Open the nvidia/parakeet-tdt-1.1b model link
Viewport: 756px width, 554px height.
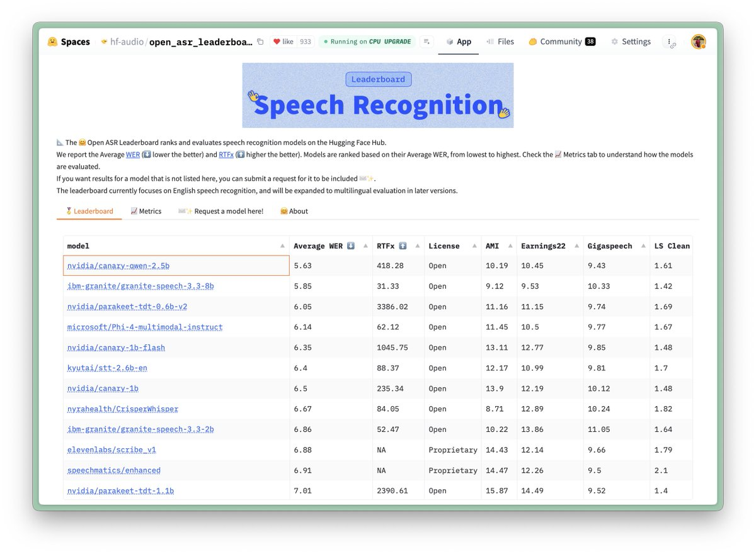point(120,491)
